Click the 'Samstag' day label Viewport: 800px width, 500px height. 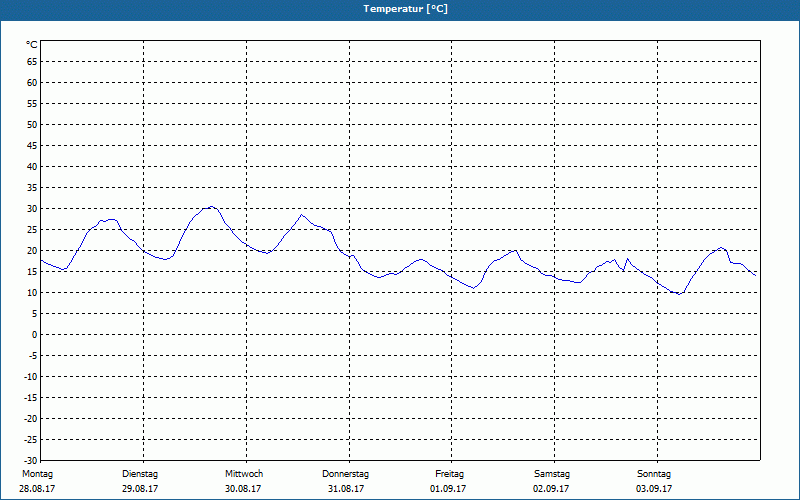[552, 474]
